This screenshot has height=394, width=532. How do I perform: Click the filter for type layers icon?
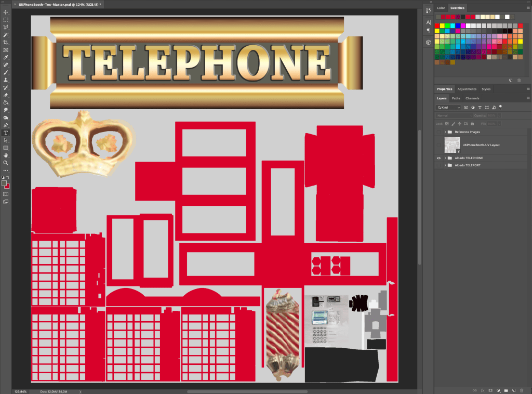(x=480, y=108)
